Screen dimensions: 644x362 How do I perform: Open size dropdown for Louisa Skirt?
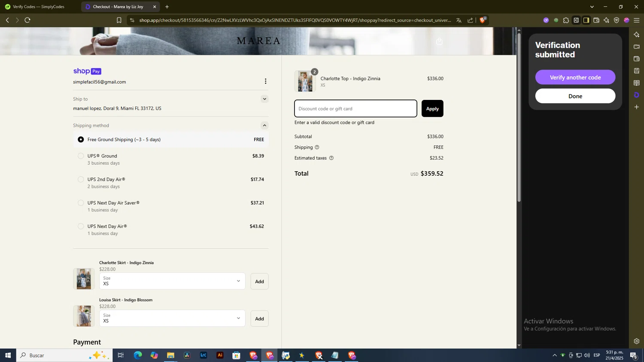tap(172, 318)
